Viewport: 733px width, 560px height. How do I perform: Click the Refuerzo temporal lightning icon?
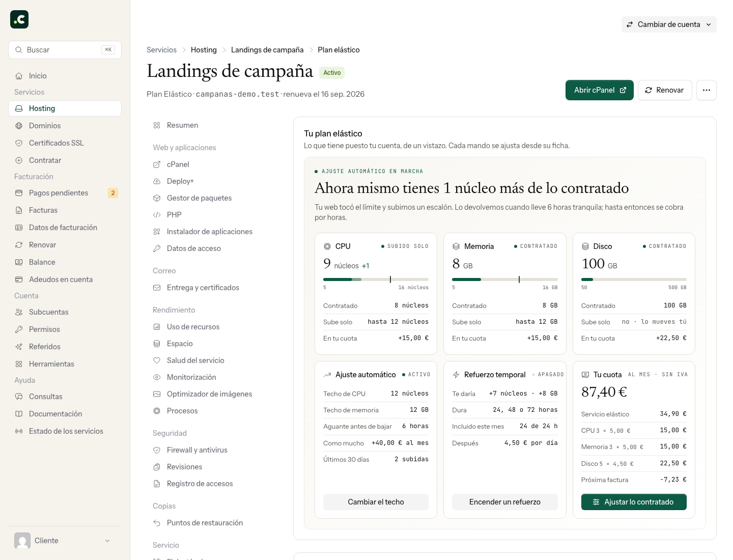click(x=456, y=375)
